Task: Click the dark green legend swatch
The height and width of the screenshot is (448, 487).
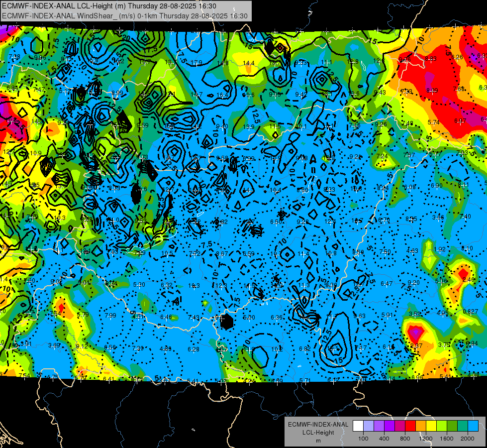Action: click(452, 426)
